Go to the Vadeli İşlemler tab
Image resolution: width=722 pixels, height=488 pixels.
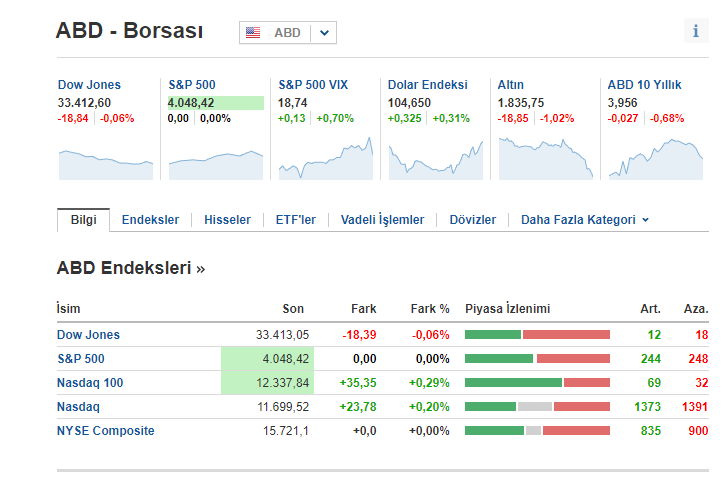pyautogui.click(x=382, y=220)
